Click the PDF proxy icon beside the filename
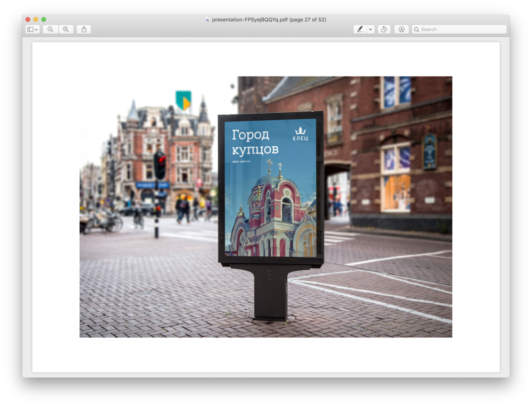The width and height of the screenshot is (532, 407). [x=206, y=19]
